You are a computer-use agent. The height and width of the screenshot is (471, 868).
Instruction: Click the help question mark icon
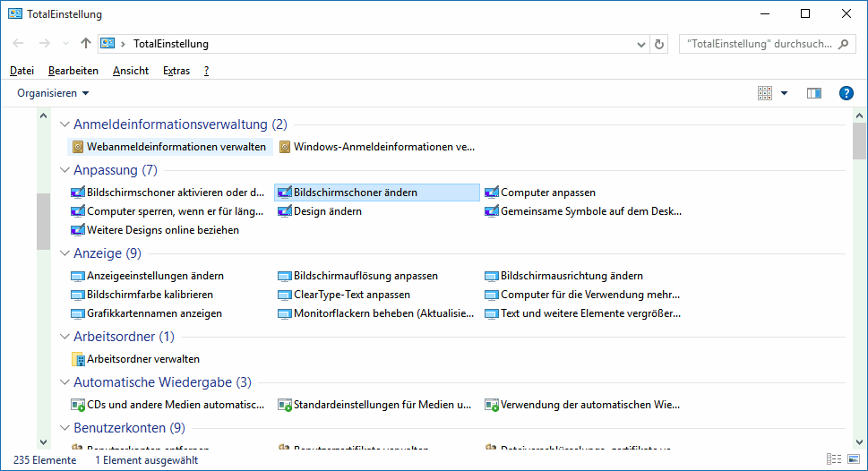(846, 93)
